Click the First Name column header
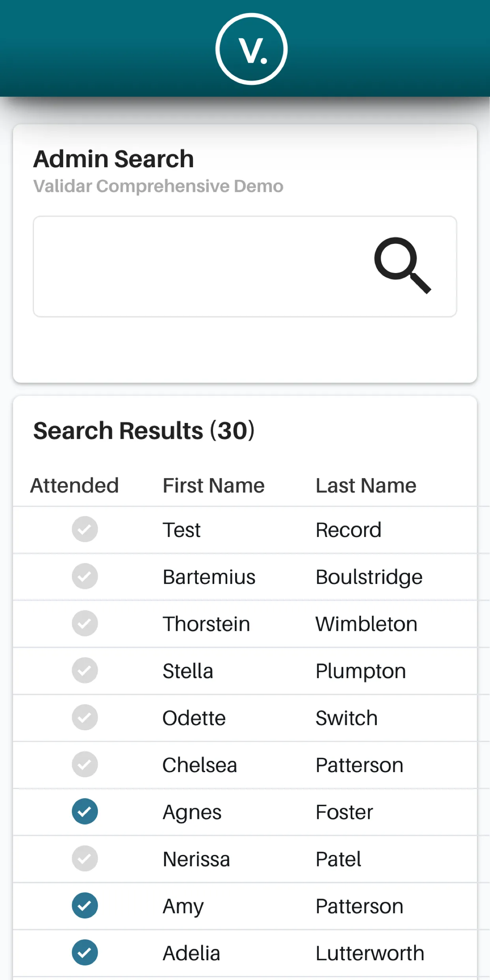The height and width of the screenshot is (980, 490). 213,485
